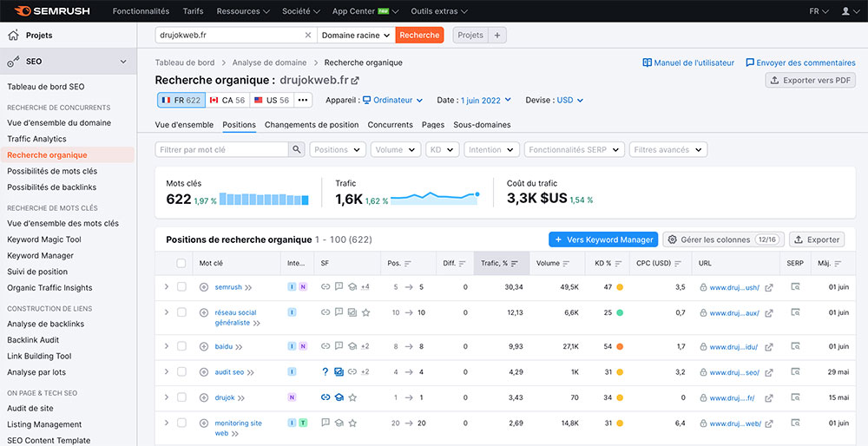This screenshot has width=868, height=446.
Task: Add drujok keyword with plus icon
Action: pyautogui.click(x=204, y=397)
